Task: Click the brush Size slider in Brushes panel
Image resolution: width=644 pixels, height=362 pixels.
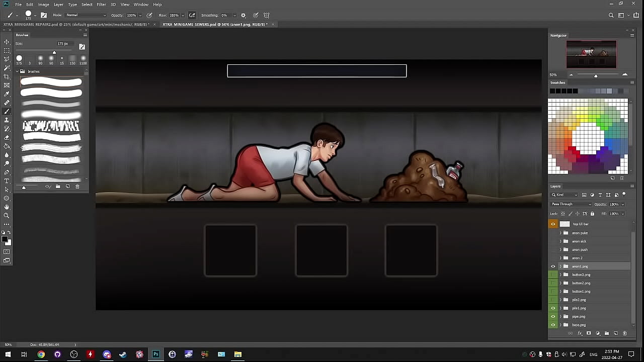Action: (x=54, y=52)
